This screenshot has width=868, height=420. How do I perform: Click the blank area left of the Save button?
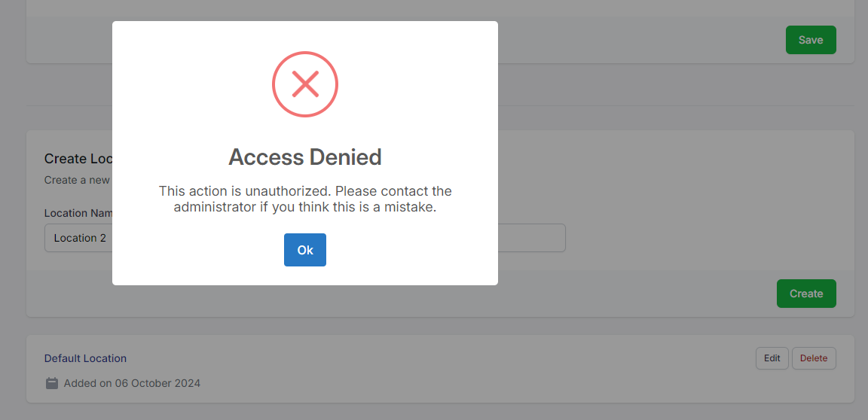(640, 40)
